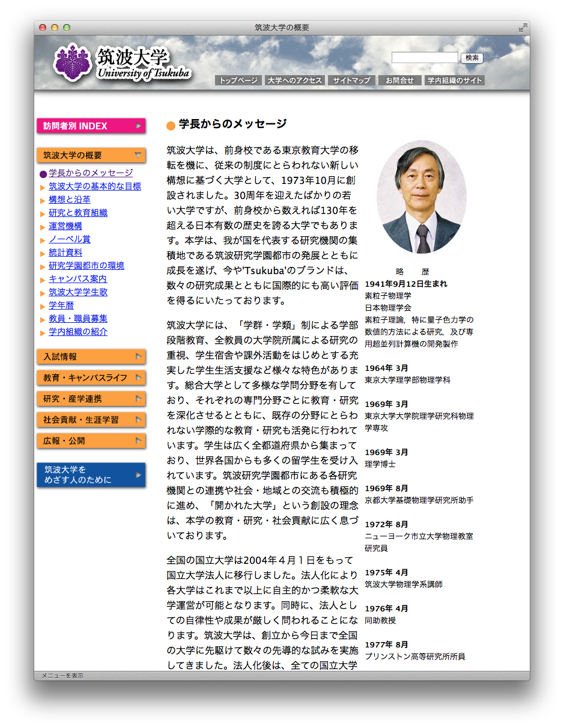
Task: Click the 学長からのメッセージ page heading
Action: pyautogui.click(x=233, y=124)
